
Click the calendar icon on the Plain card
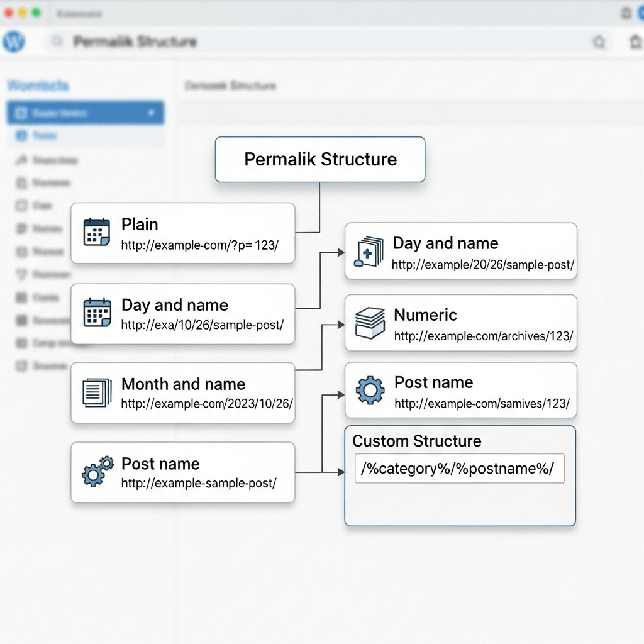click(96, 232)
